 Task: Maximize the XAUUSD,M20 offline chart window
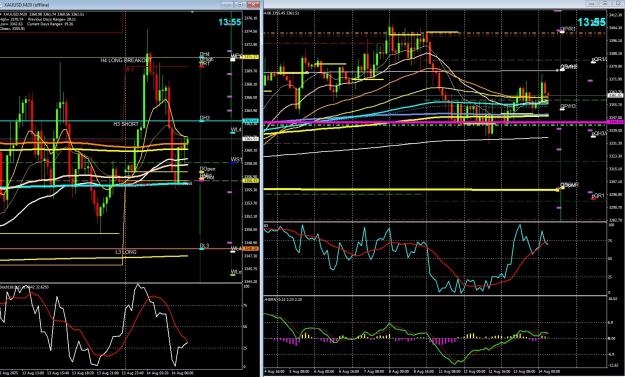[x=240, y=4]
